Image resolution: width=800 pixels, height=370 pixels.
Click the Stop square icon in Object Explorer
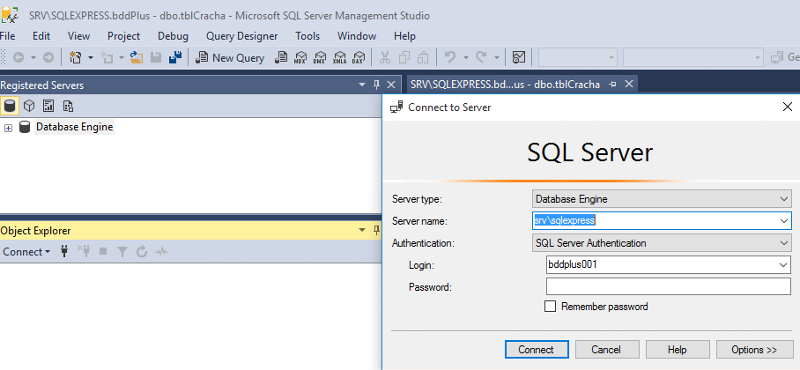click(103, 252)
